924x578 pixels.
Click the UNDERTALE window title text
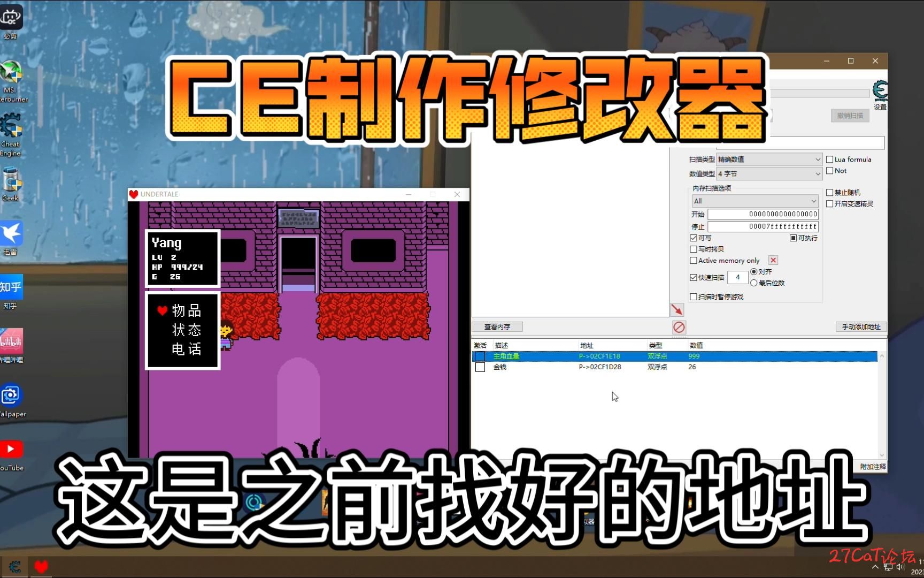(159, 194)
